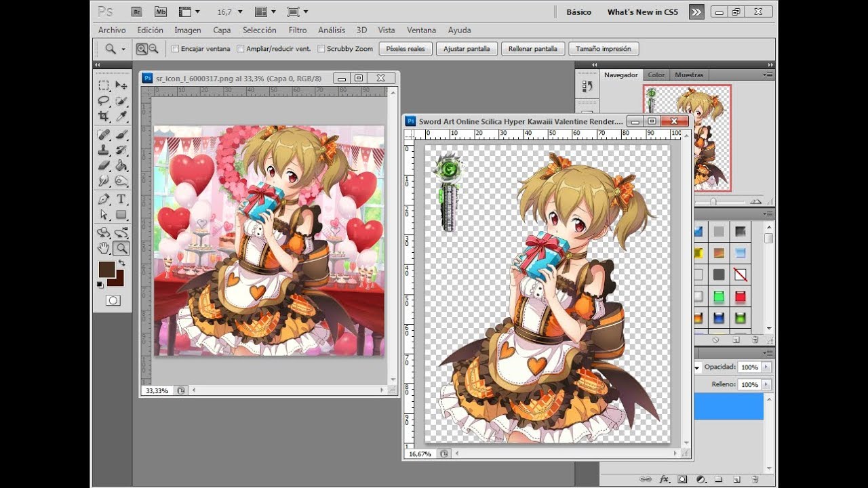Choose the zoom out mode button
This screenshot has width=868, height=488.
(154, 49)
